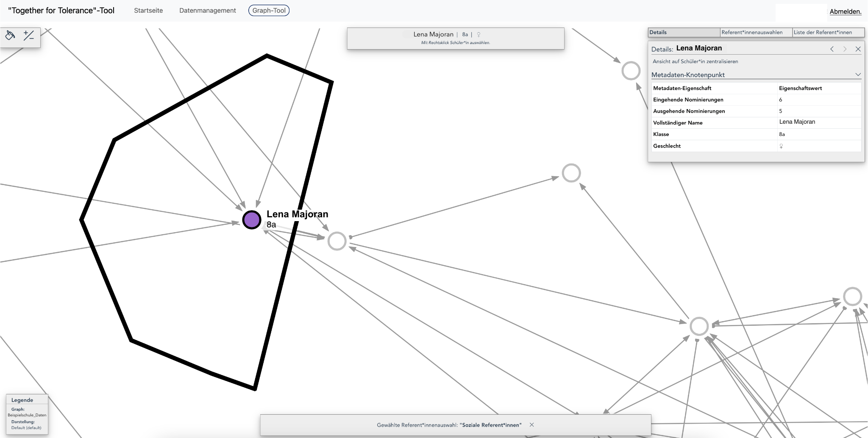Click the Abmelden logout link
Image resolution: width=868 pixels, height=438 pixels.
[845, 12]
